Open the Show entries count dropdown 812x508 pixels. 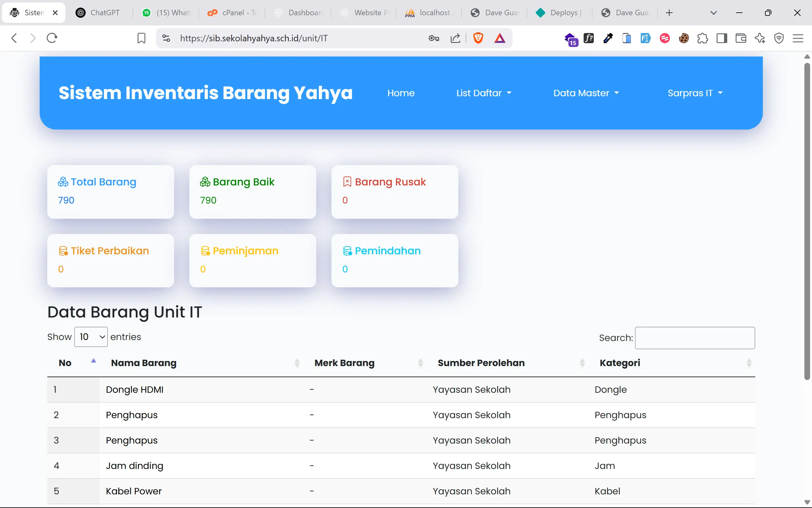[91, 337]
